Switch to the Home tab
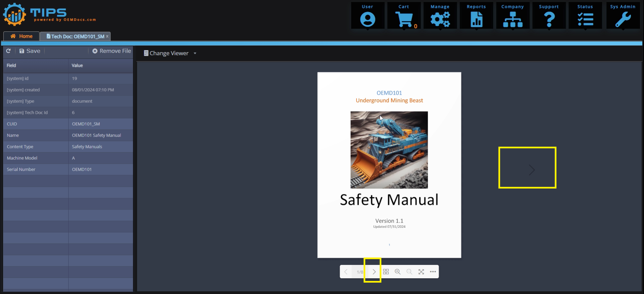The image size is (644, 294). coord(21,36)
